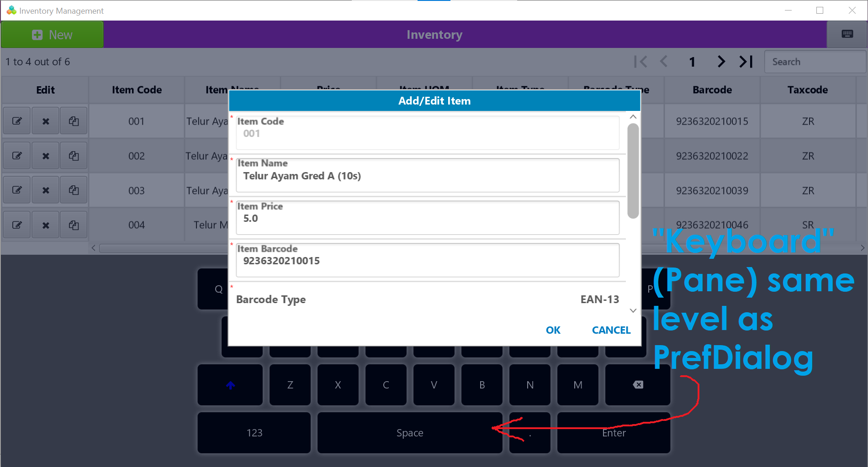Click the Edit column header
Image resolution: width=868 pixels, height=467 pixels.
tap(45, 90)
